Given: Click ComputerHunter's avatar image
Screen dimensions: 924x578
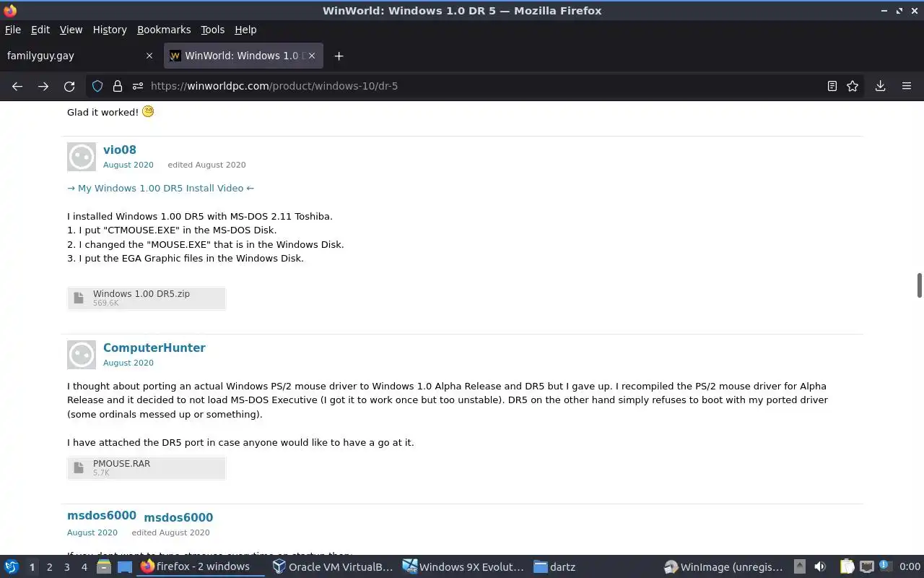Looking at the screenshot, I should [82, 355].
